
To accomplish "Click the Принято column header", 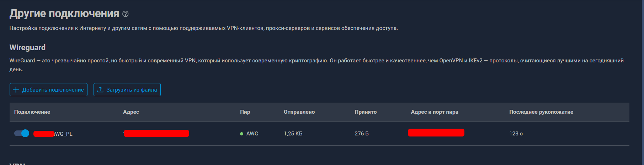I will pyautogui.click(x=366, y=112).
